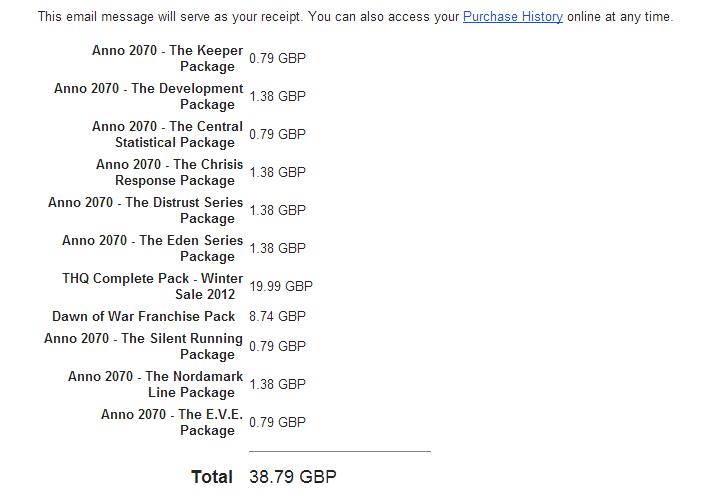Click the Keeper Package 0.79 GBP price
This screenshot has height=503, width=715.
coord(277,59)
